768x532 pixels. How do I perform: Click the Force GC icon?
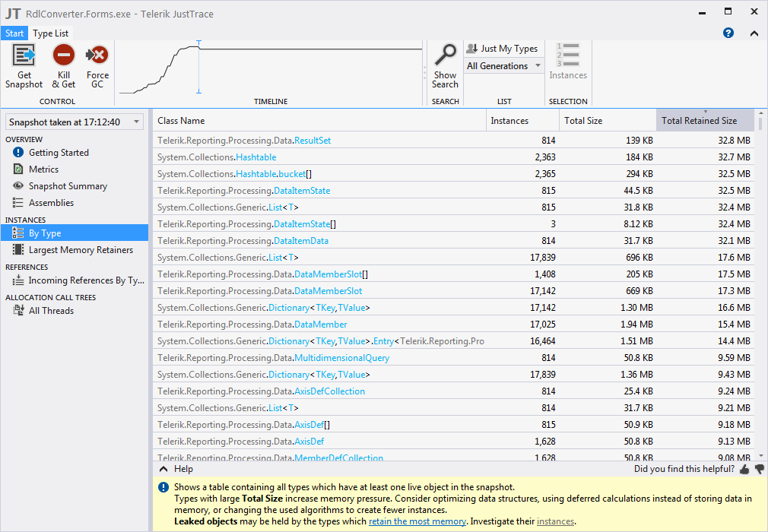(x=97, y=55)
